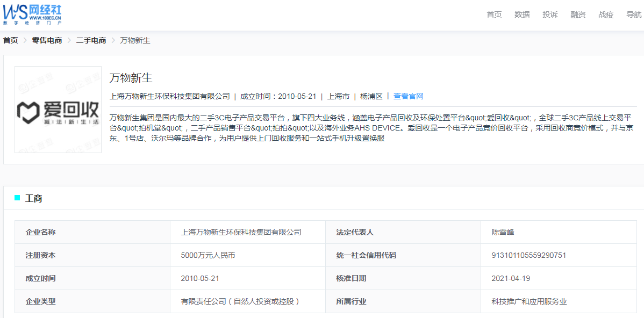644x318 pixels.
Task: Click the 有限责任公司（自然人投资或控股） cell
Action: point(248,301)
